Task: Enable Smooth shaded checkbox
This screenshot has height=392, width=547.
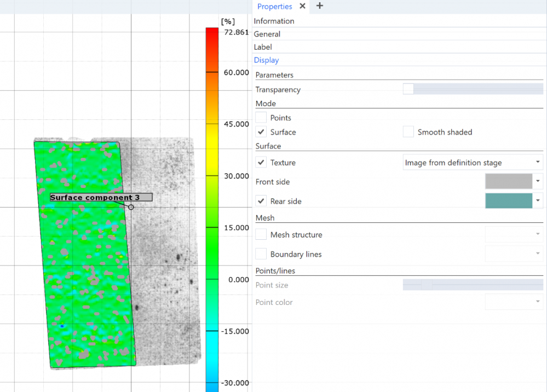Action: (408, 132)
